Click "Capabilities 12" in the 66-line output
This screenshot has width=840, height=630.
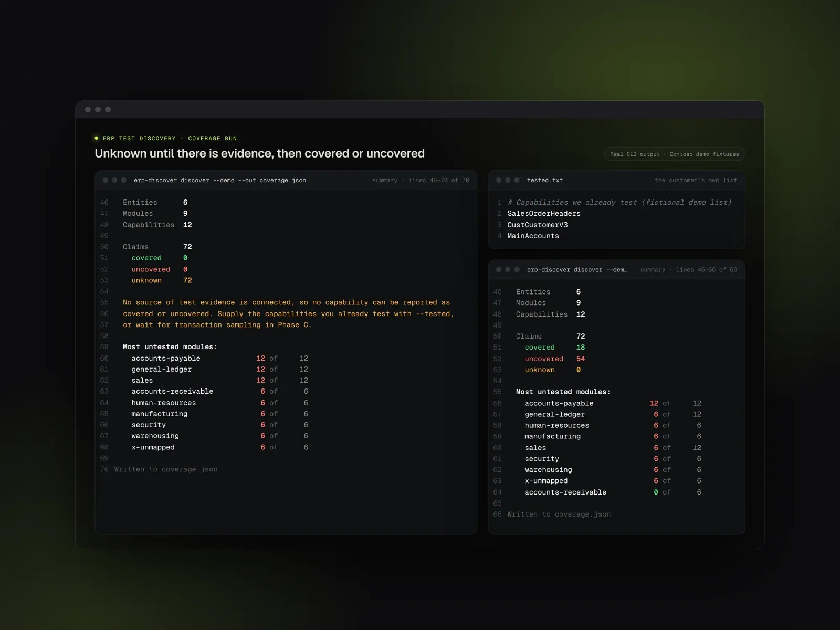[x=551, y=314]
